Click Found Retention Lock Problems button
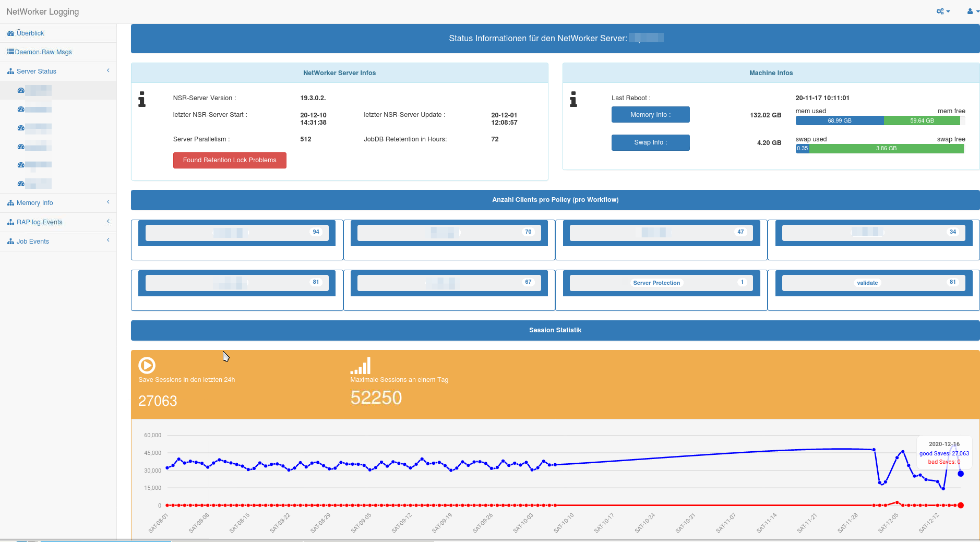The image size is (980, 542). [x=230, y=160]
